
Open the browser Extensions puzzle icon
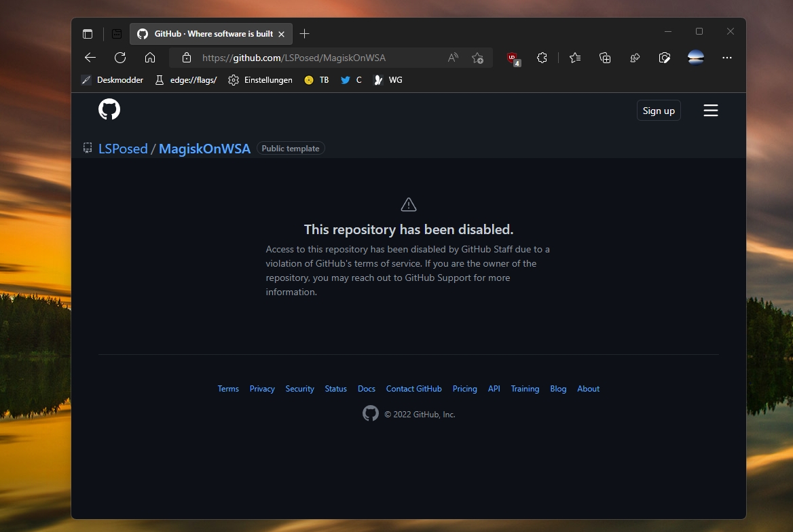tap(542, 58)
